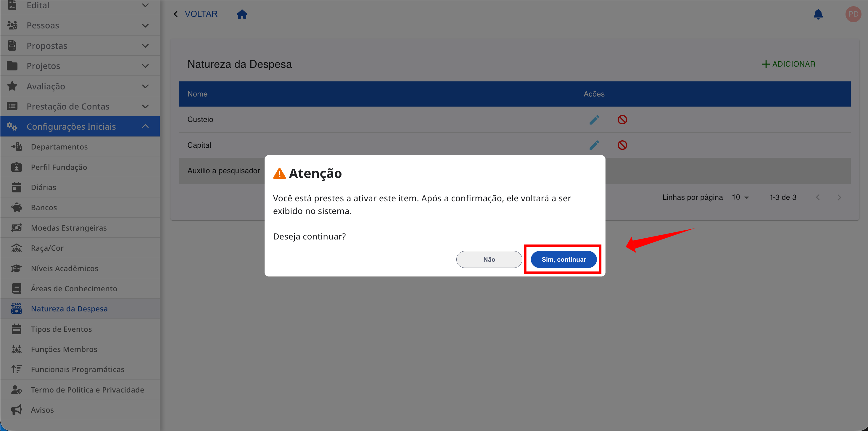
Task: Click the Diárias calendar icon
Action: click(17, 187)
